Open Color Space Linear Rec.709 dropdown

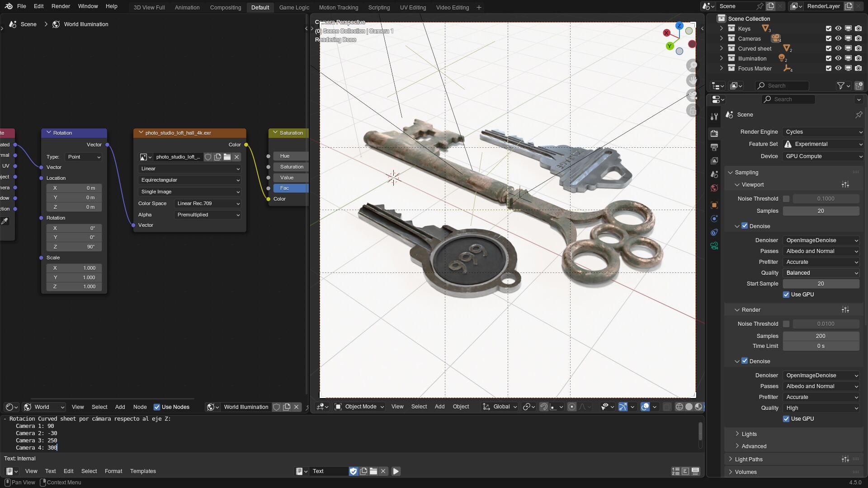[x=208, y=203]
